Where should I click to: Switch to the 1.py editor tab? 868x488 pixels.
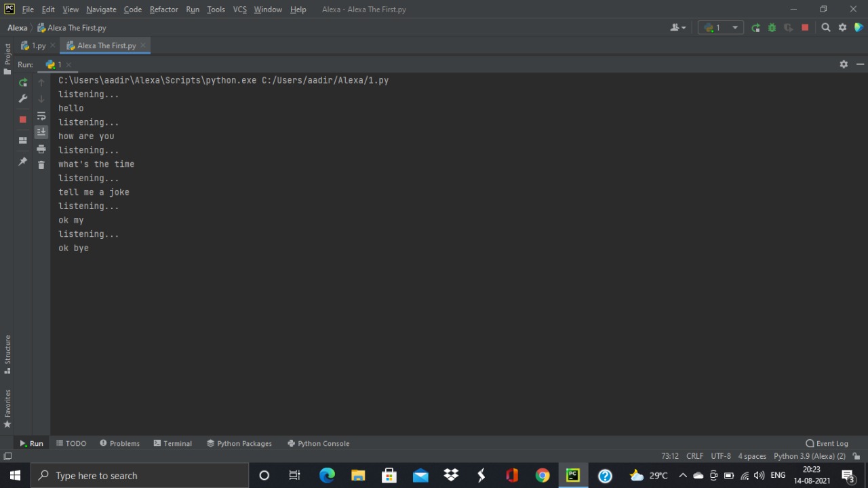(x=38, y=45)
